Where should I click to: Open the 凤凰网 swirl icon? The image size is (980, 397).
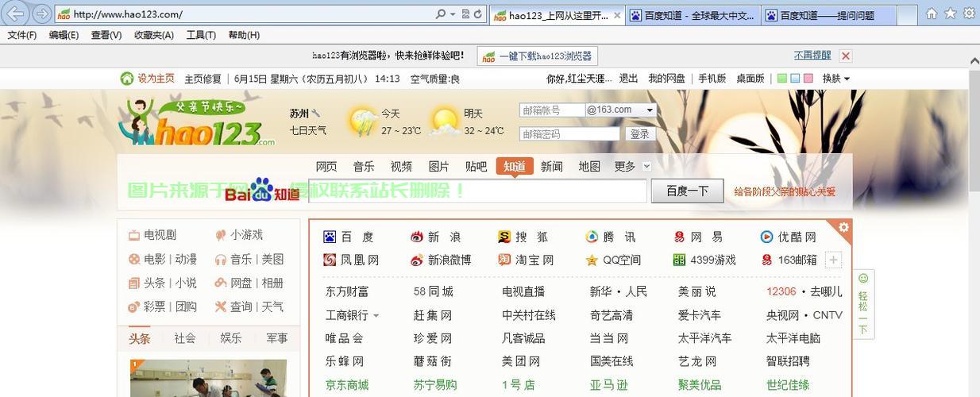point(330,260)
